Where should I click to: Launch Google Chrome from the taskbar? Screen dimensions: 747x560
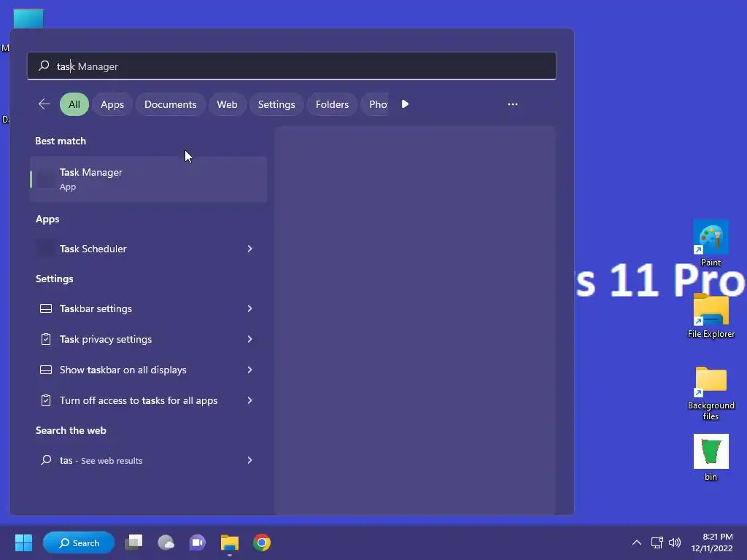pos(262,542)
